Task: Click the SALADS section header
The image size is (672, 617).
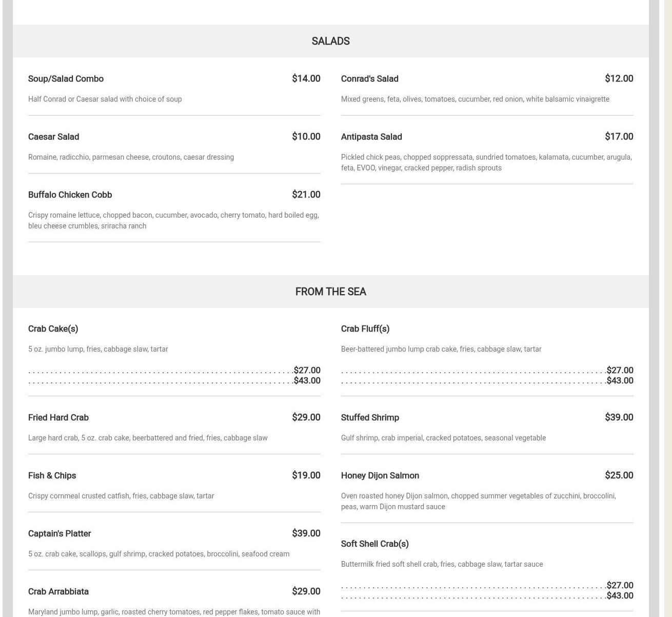Action: pos(330,41)
